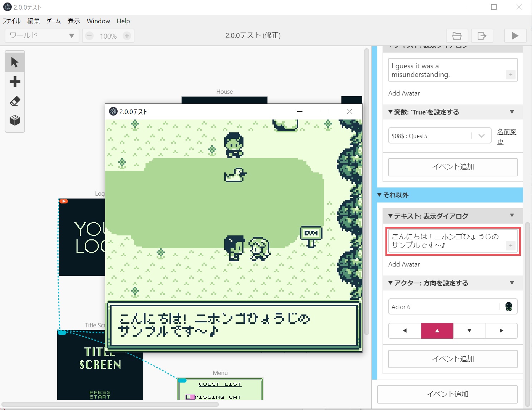Click the export build icon
This screenshot has width=532, height=410.
(x=482, y=35)
